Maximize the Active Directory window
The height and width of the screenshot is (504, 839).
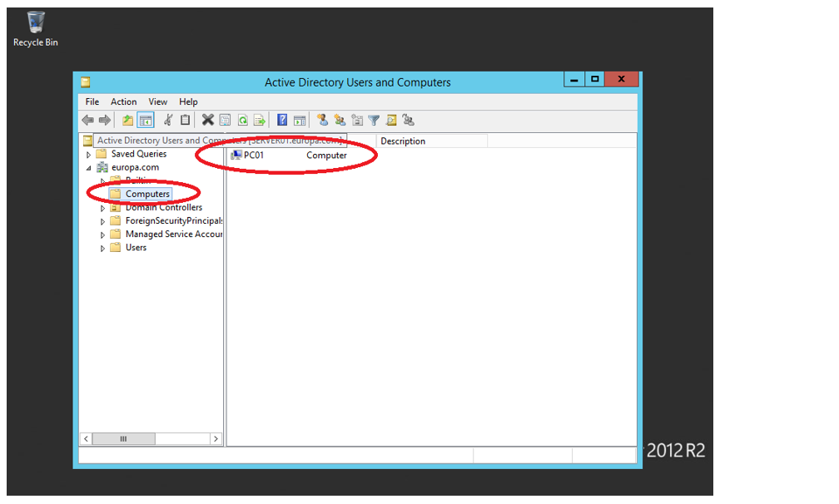click(594, 79)
